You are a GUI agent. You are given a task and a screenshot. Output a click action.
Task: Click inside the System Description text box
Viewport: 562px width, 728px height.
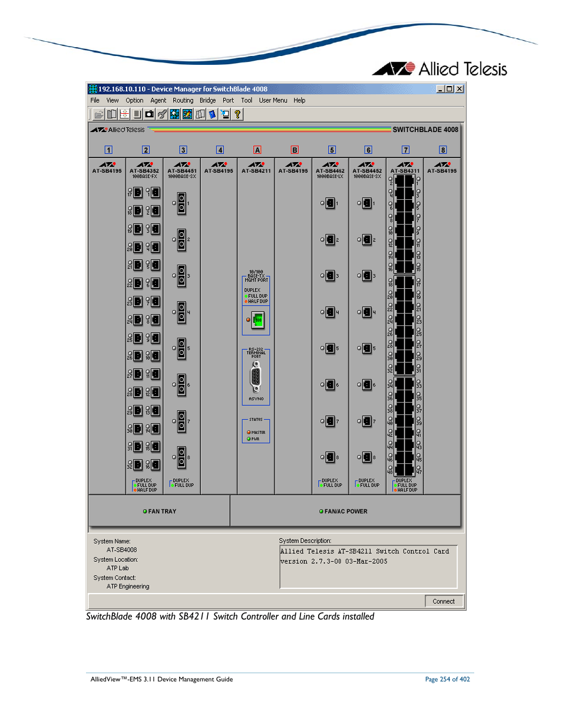click(368, 566)
